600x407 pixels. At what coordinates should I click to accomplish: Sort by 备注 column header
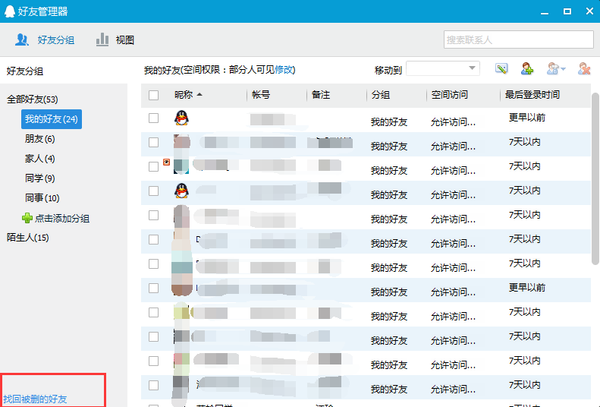click(321, 94)
